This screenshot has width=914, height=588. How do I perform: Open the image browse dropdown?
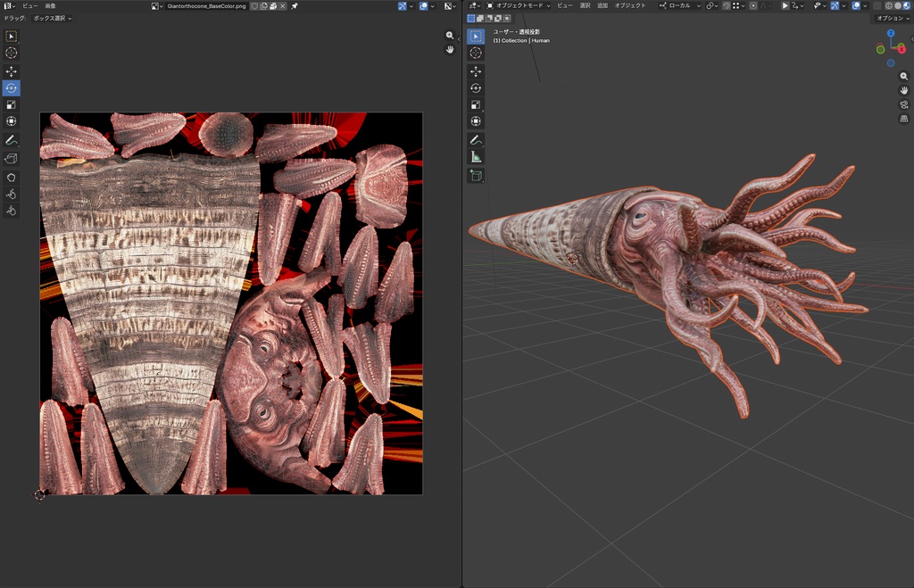[x=157, y=6]
